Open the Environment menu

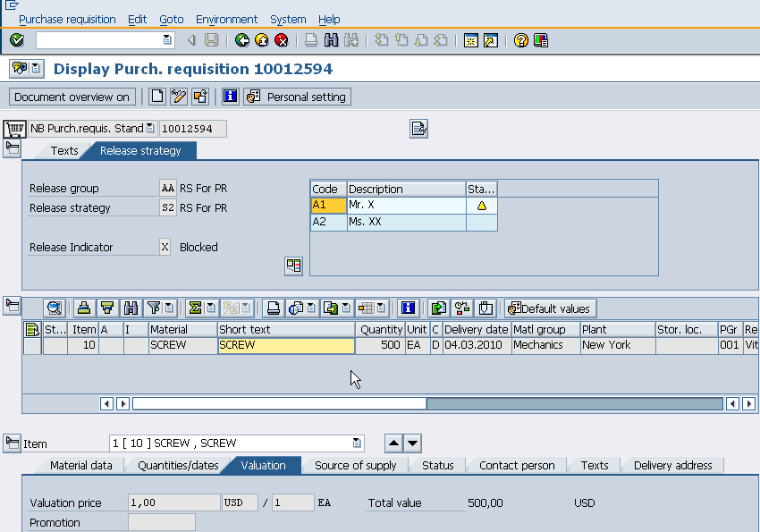[226, 19]
